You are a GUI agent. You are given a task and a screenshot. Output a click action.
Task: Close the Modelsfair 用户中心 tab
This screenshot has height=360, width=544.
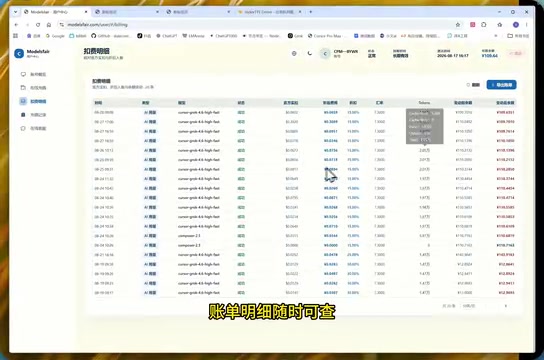[x=86, y=12]
